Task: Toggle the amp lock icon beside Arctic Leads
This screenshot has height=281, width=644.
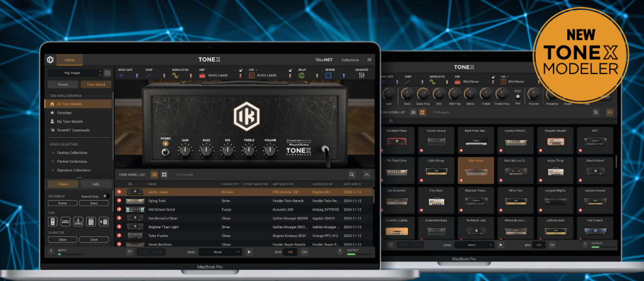Action: pos(240,69)
